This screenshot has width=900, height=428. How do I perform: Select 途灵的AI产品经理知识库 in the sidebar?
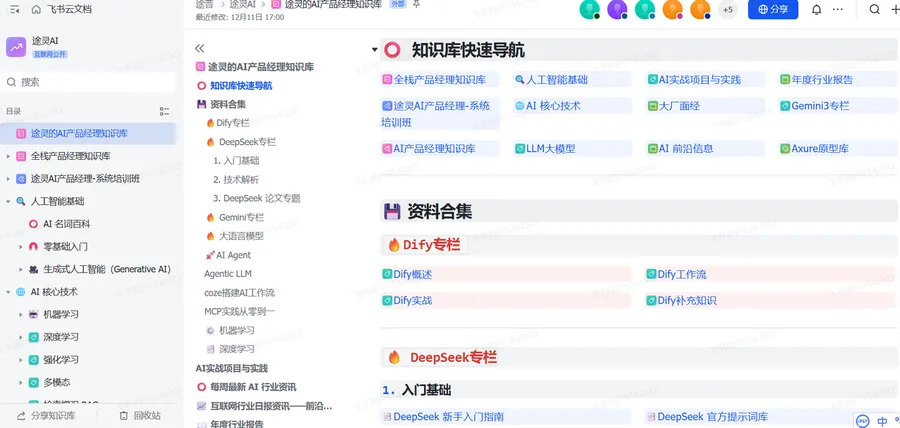(87, 134)
